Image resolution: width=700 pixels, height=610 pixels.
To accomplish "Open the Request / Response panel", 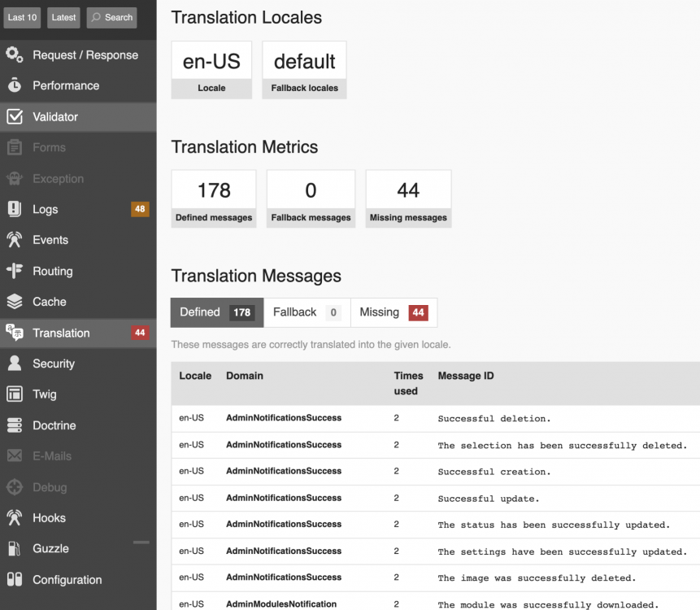I will [x=78, y=55].
